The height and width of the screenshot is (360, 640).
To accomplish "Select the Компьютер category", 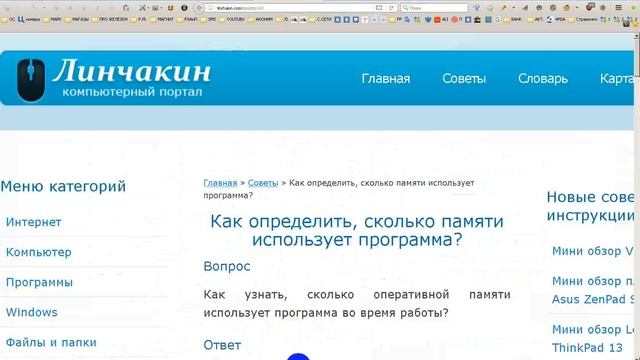I will [39, 252].
